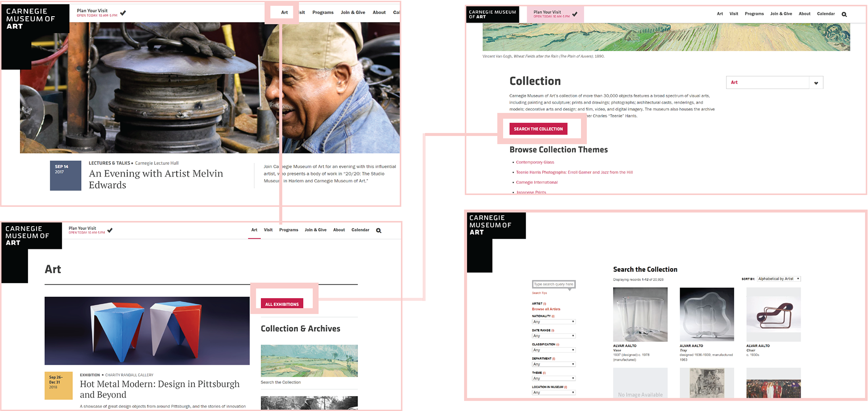The height and width of the screenshot is (411, 868).
Task: Open the Search the Collection caption link under the landscape thumbnail
Action: 280,383
